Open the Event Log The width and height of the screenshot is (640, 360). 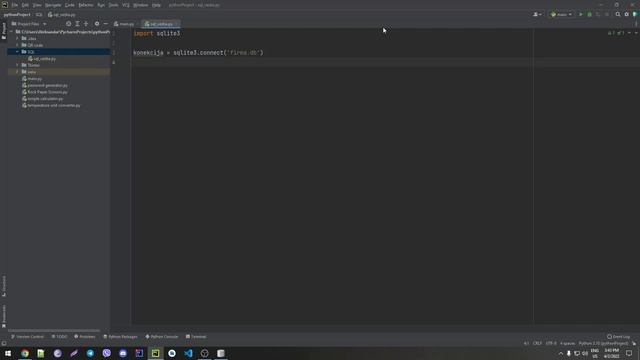(x=618, y=337)
